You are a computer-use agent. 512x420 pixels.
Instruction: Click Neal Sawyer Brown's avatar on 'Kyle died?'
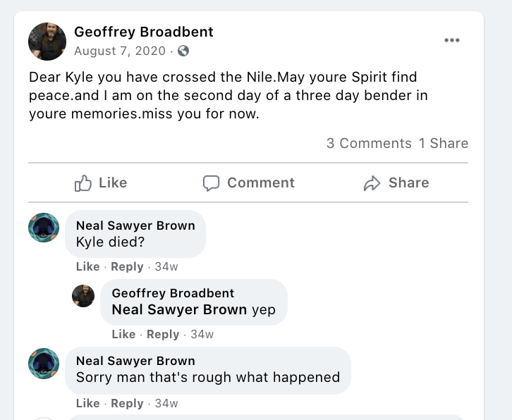(43, 228)
